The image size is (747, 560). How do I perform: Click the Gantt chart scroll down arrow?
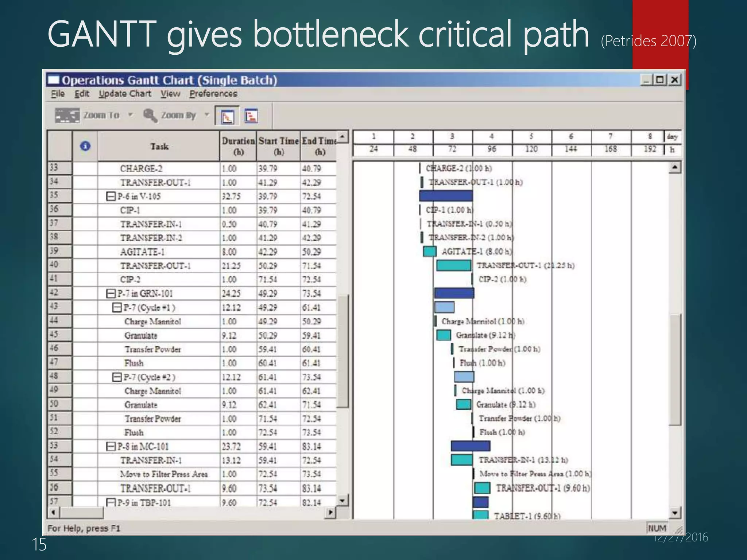675,513
